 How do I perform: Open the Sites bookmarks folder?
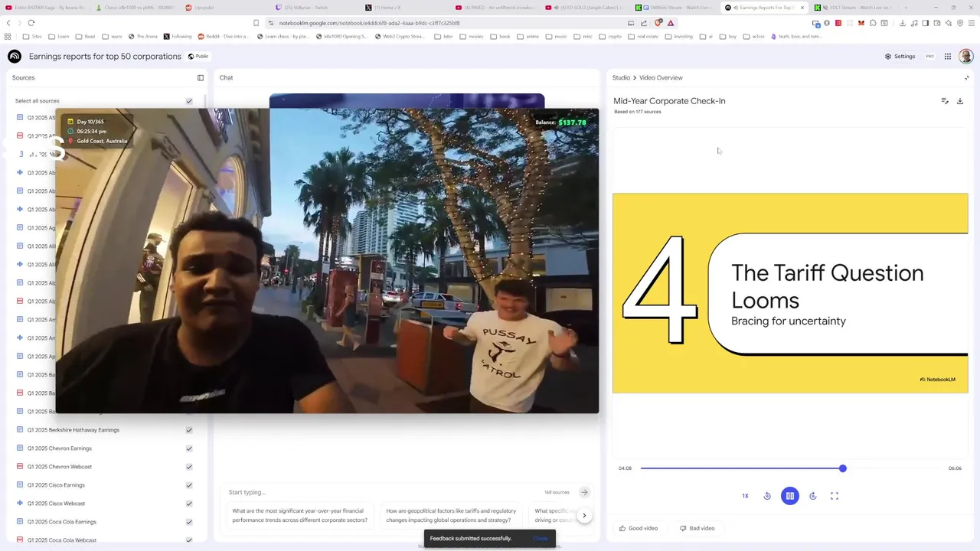(33, 36)
